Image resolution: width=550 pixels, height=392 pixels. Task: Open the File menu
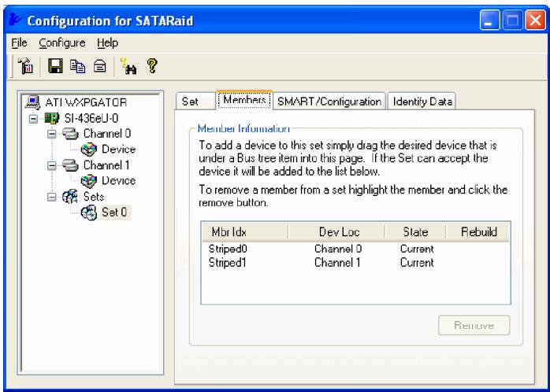coord(19,43)
